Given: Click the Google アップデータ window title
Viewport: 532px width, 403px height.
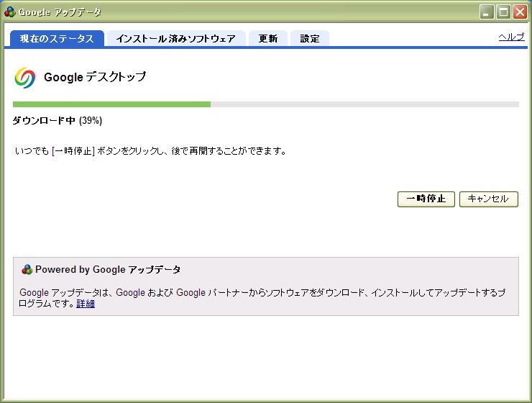Looking at the screenshot, I should coord(60,12).
